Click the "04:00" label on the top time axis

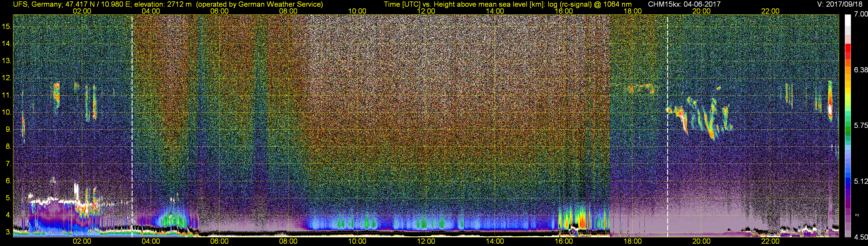[151, 11]
